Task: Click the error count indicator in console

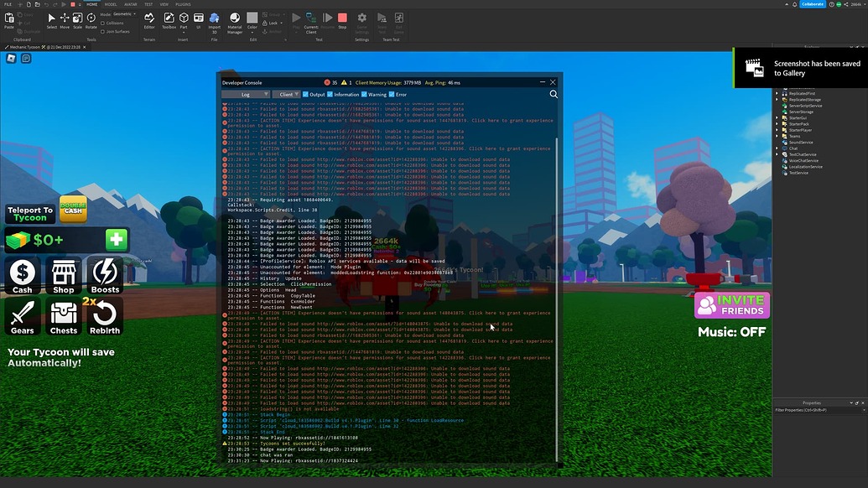Action: tap(330, 82)
